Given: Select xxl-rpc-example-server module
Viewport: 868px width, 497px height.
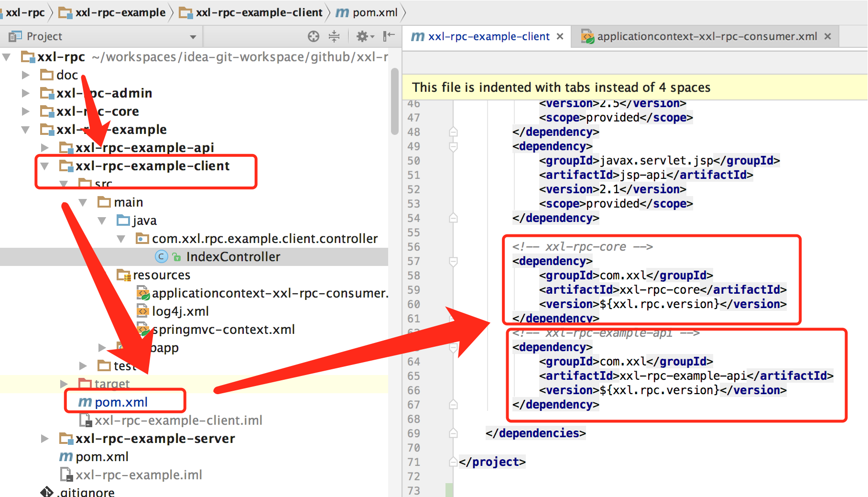Looking at the screenshot, I should (x=155, y=439).
